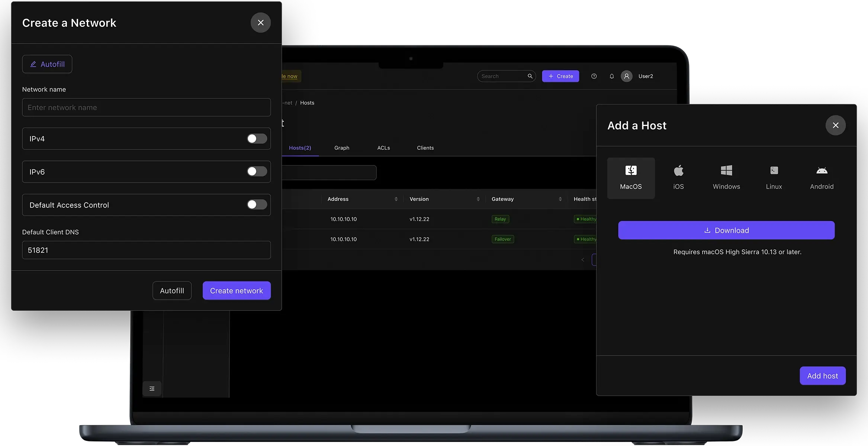Click the network name input field
868x446 pixels.
click(146, 107)
